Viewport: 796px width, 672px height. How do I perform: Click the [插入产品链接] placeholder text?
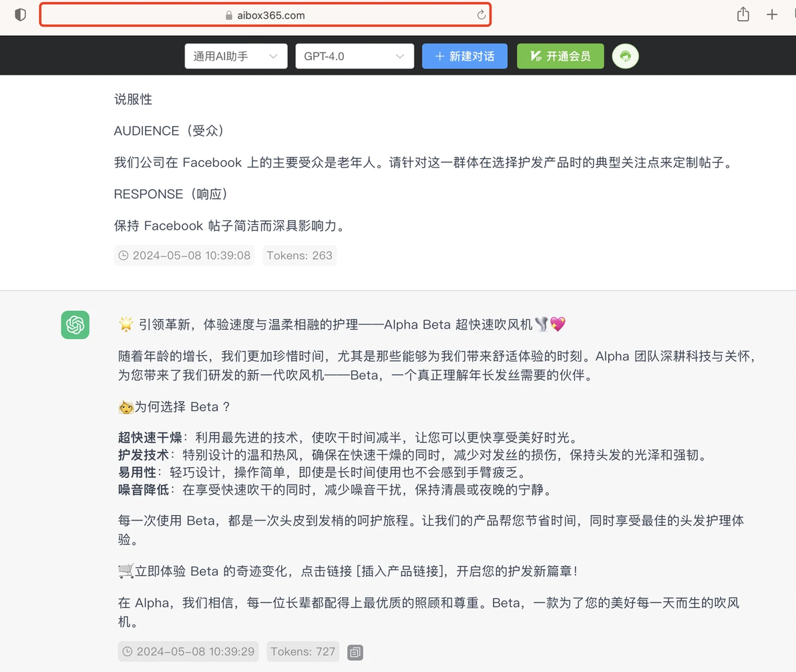pyautogui.click(x=401, y=572)
